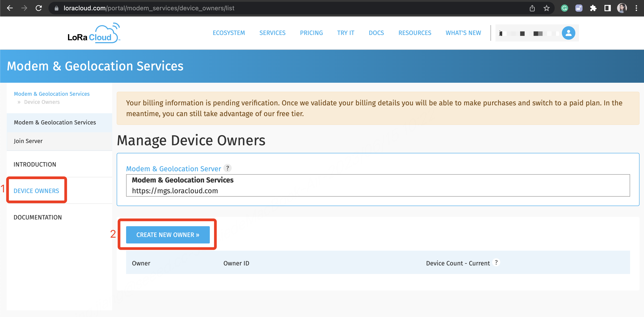The image size is (644, 317).
Task: Click the browser back arrow
Action: point(10,8)
